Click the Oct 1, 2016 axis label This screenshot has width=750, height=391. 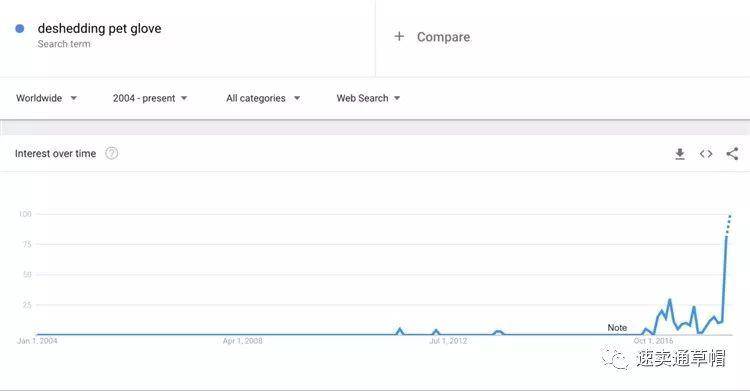point(653,341)
